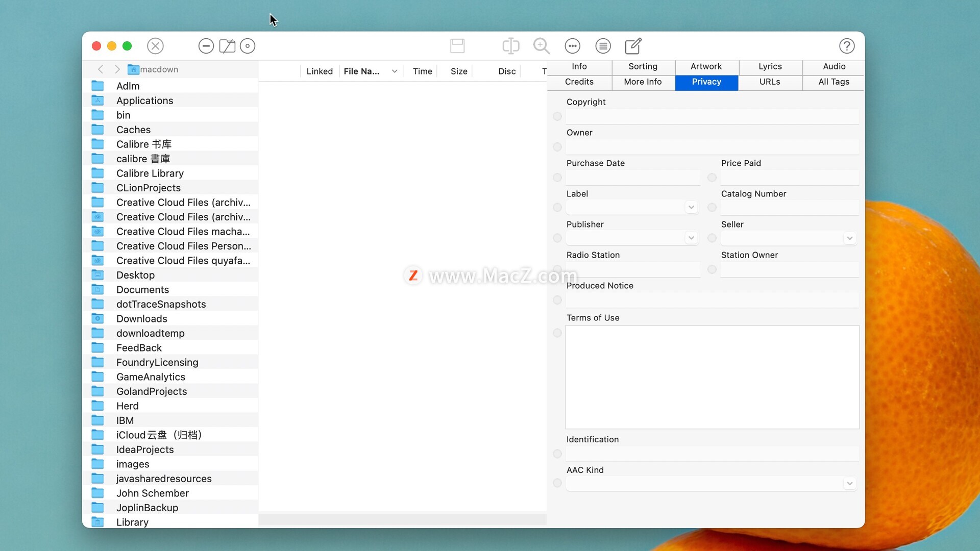Click the Applications folder icon
Viewport: 980px width, 551px height.
click(97, 101)
